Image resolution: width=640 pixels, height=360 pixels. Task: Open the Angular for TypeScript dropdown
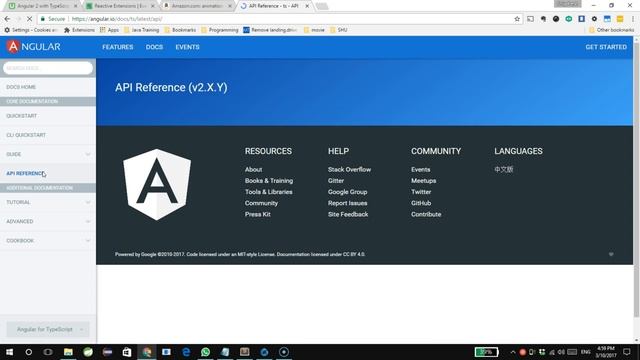point(48,329)
